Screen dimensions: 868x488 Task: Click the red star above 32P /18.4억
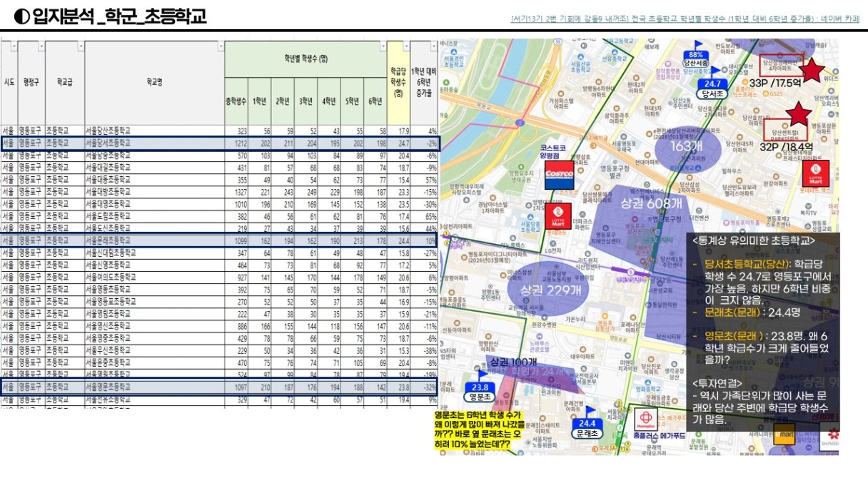pyautogui.click(x=798, y=114)
